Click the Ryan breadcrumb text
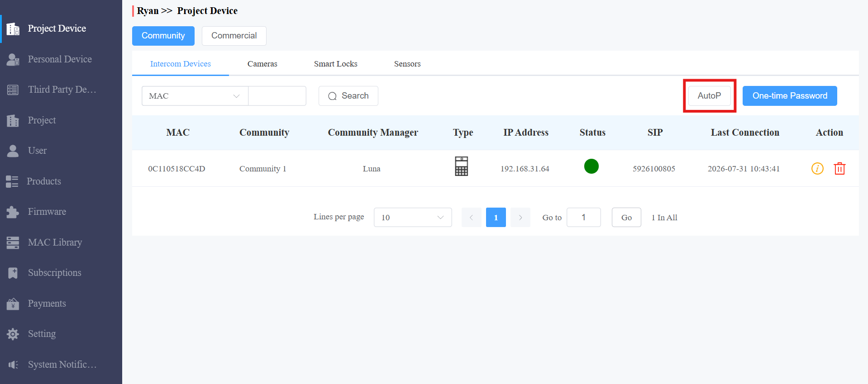 (x=148, y=11)
